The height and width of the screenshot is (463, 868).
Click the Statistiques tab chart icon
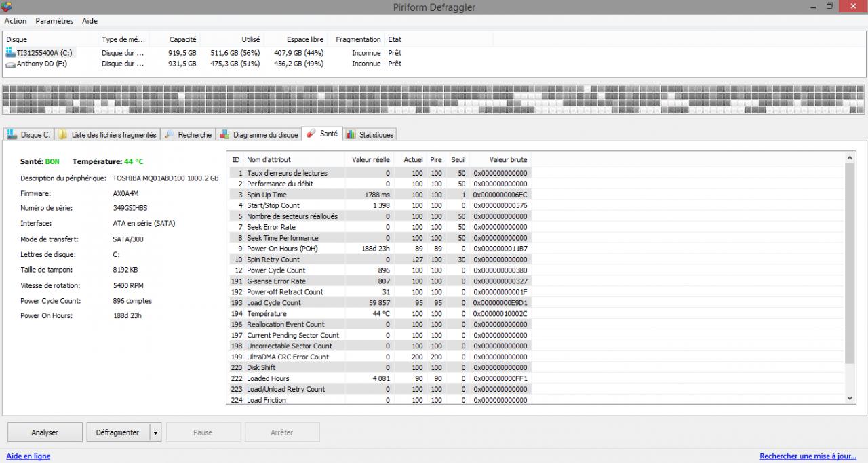(351, 134)
